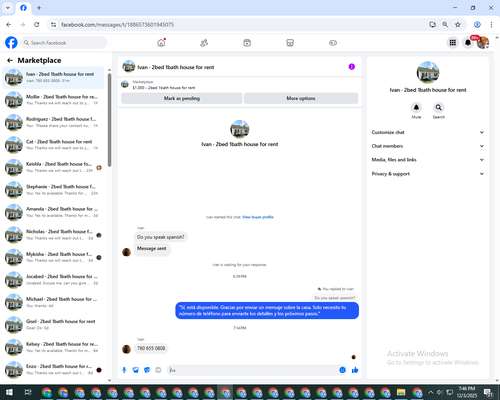This screenshot has width=500, height=400.
Task: Open the Mykisha conversation
Action: click(x=53, y=257)
